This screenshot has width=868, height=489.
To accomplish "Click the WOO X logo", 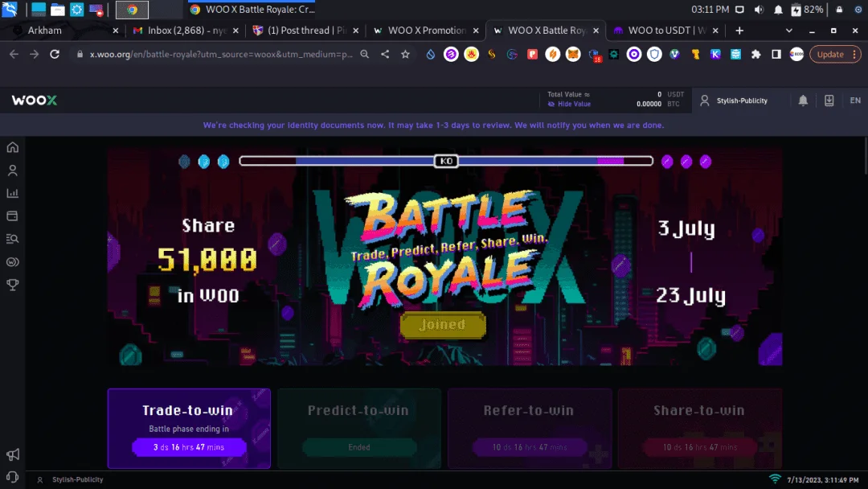I will tap(35, 101).
